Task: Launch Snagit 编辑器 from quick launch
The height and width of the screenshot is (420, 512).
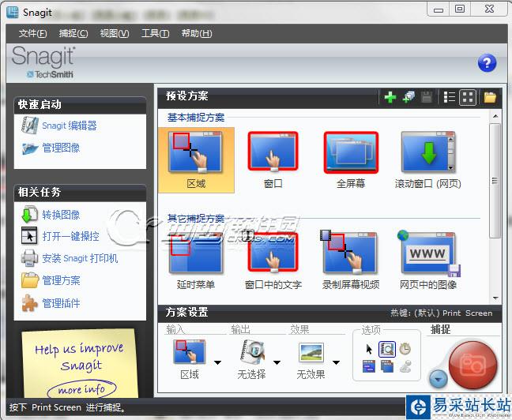Action: click(70, 126)
